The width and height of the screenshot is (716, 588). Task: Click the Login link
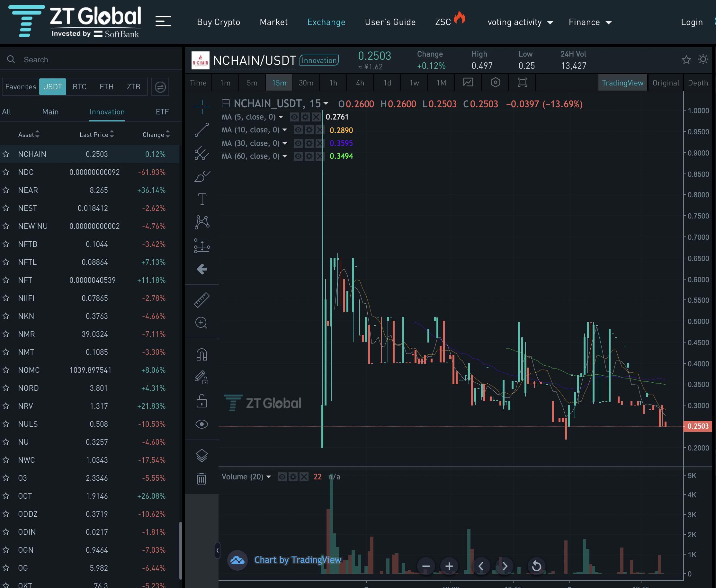pos(692,22)
